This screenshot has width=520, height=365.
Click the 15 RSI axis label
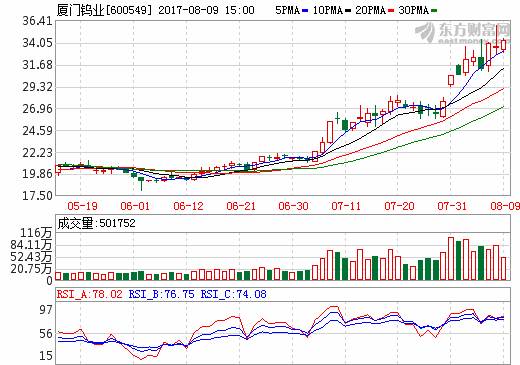(46, 356)
